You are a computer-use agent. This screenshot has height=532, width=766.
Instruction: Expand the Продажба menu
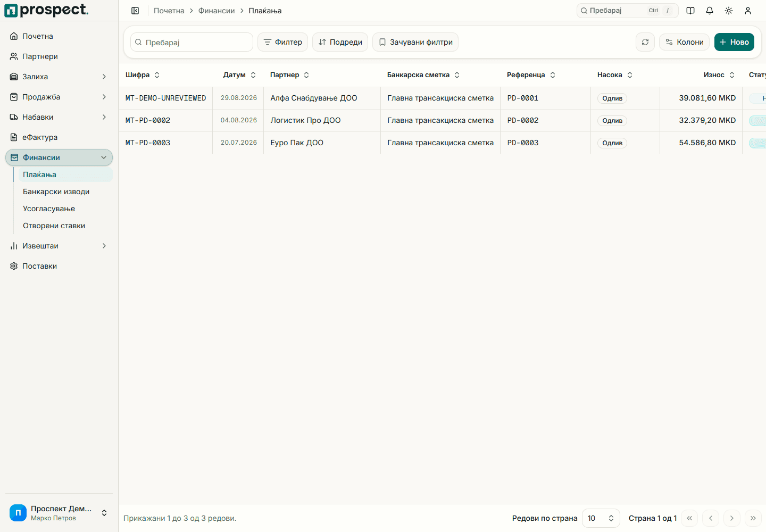59,97
